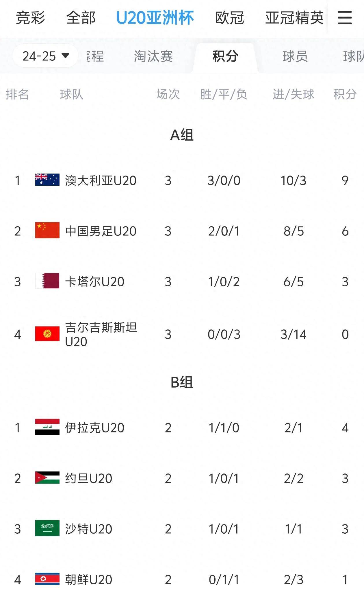Select the 全部 category
364x597 pixels.
pyautogui.click(x=81, y=18)
